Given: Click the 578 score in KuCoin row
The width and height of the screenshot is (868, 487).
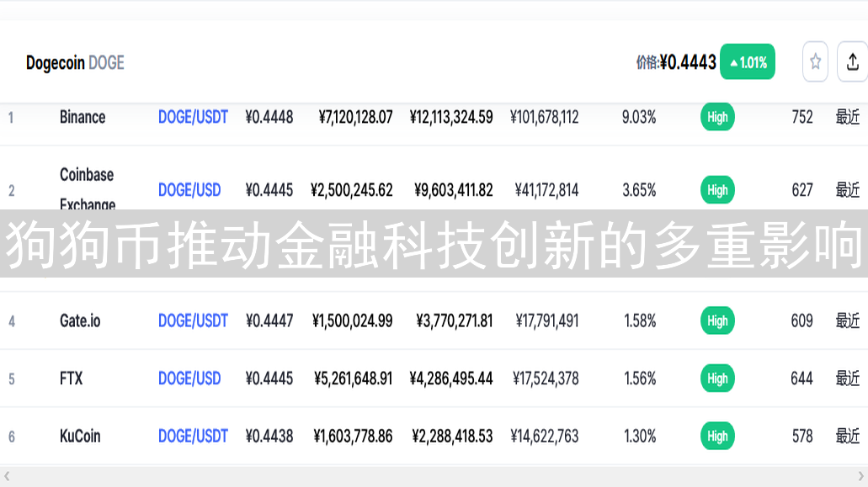Looking at the screenshot, I should coord(802,437).
